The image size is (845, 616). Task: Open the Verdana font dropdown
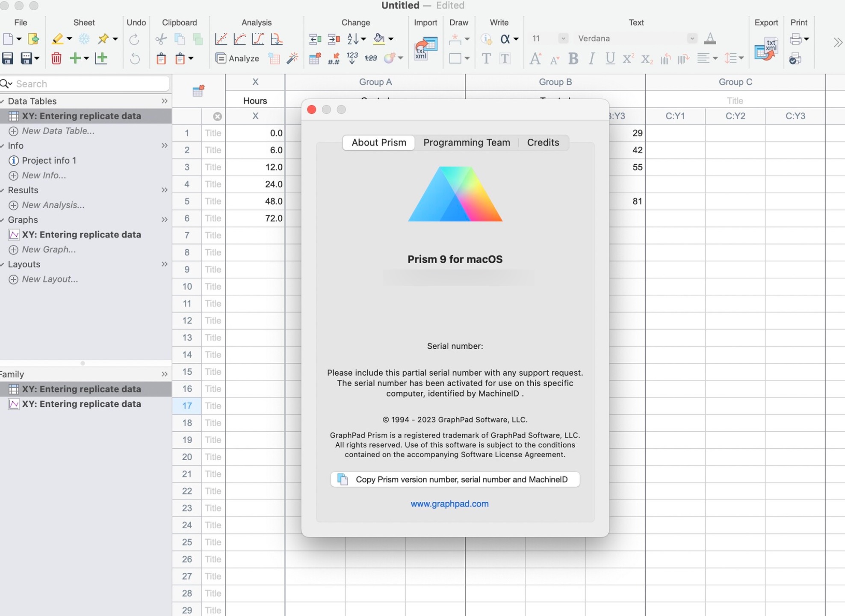pyautogui.click(x=691, y=38)
